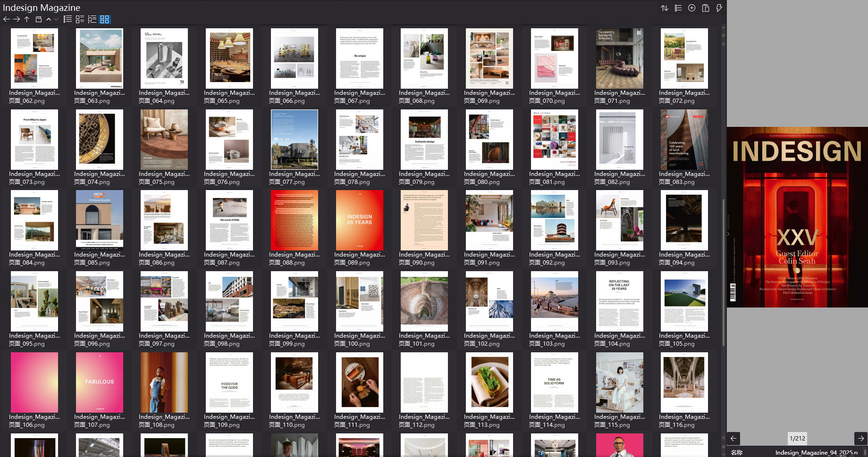Switch to details list view mode

tap(80, 19)
